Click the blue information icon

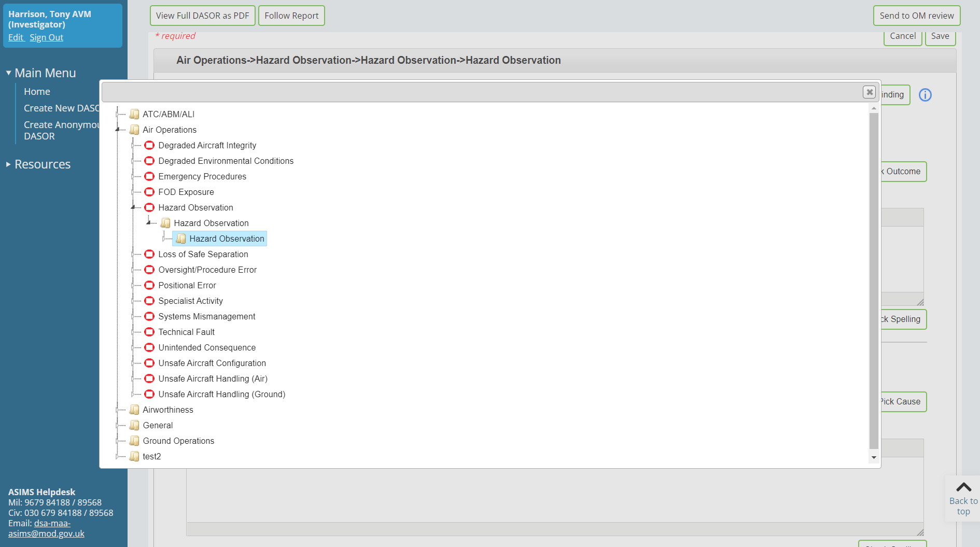pos(925,95)
